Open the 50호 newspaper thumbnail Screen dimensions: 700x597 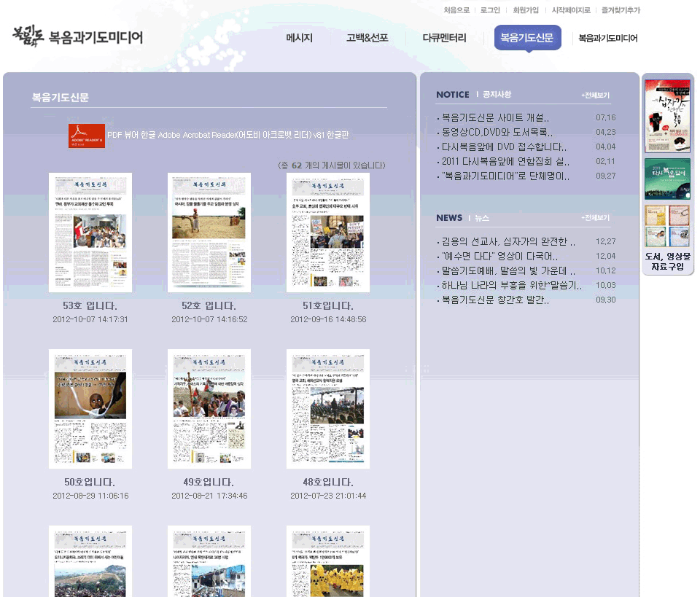(x=90, y=409)
